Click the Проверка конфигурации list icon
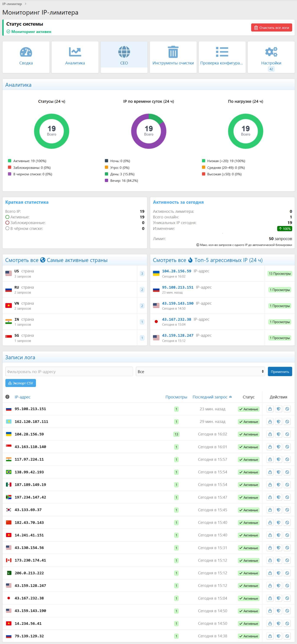Viewport: 297px width, 644px height. [222, 52]
